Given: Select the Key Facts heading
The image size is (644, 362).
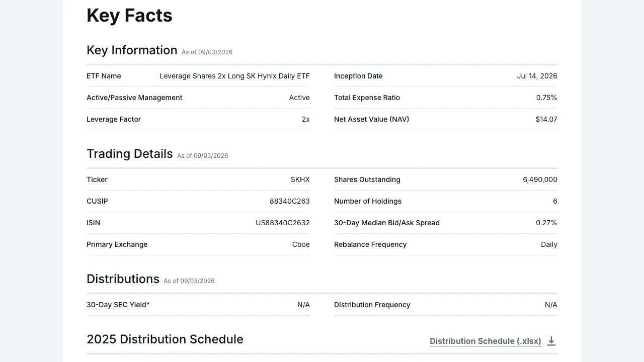Looking at the screenshot, I should tap(129, 16).
